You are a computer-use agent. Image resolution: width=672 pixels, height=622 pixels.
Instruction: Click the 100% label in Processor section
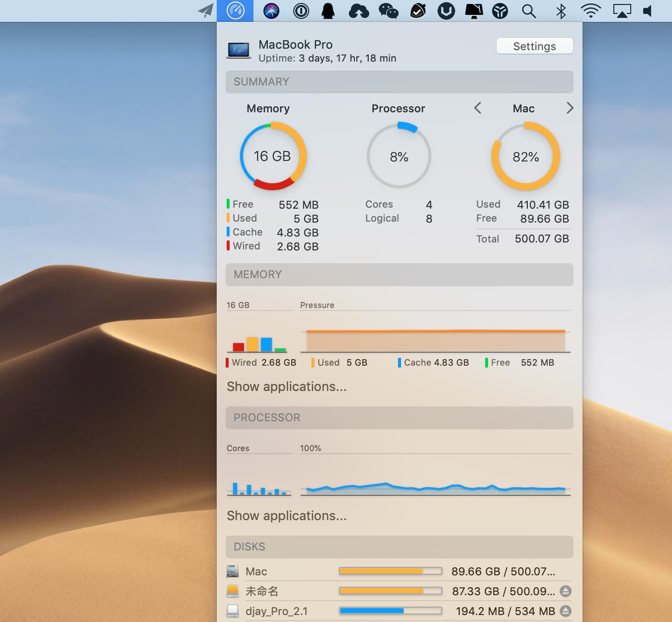point(311,448)
